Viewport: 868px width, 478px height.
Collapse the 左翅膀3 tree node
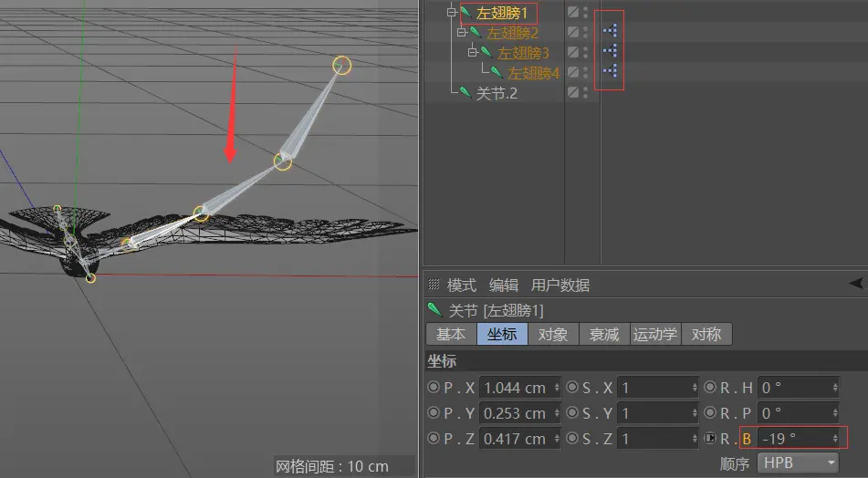coord(473,52)
